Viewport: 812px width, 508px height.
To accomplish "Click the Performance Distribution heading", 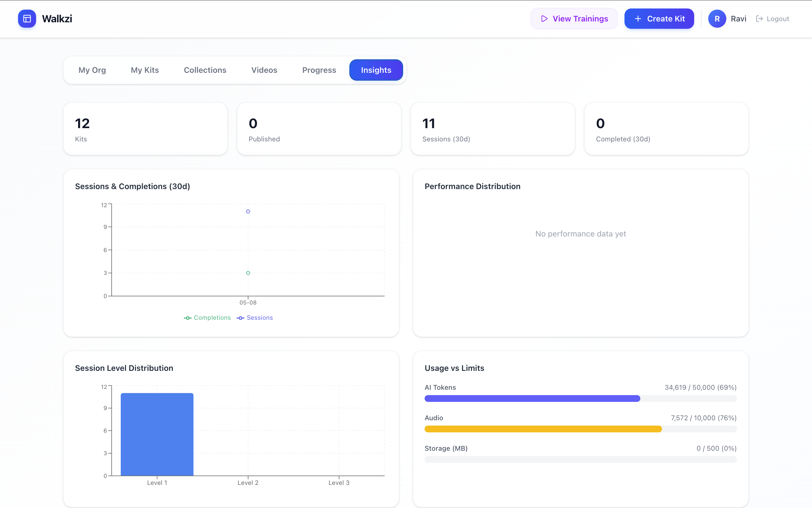I will 473,187.
